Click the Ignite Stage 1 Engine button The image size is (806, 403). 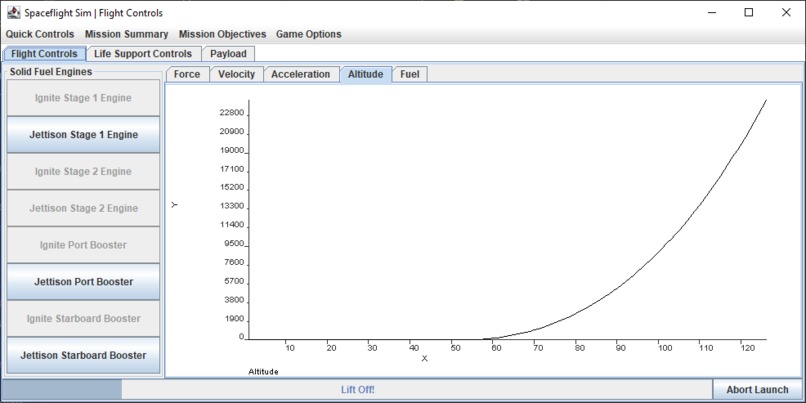(x=83, y=98)
